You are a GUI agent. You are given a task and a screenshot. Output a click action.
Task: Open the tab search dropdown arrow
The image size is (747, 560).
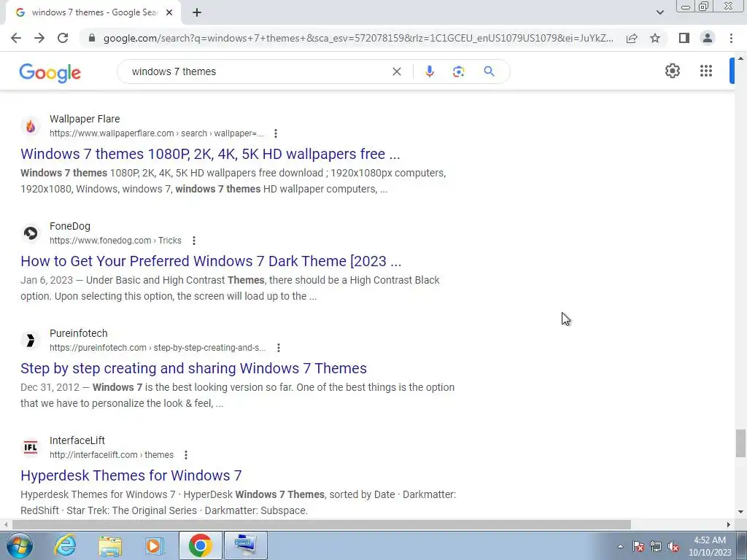659,12
